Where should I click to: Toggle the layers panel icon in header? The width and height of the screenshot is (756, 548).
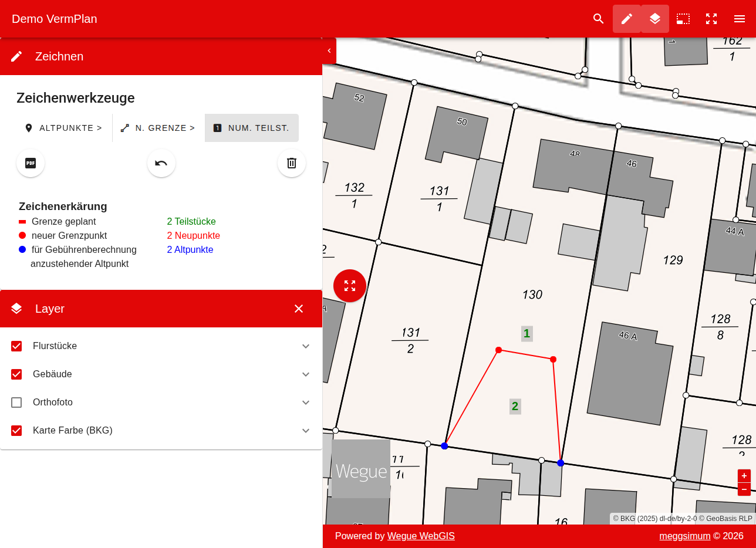tap(655, 19)
